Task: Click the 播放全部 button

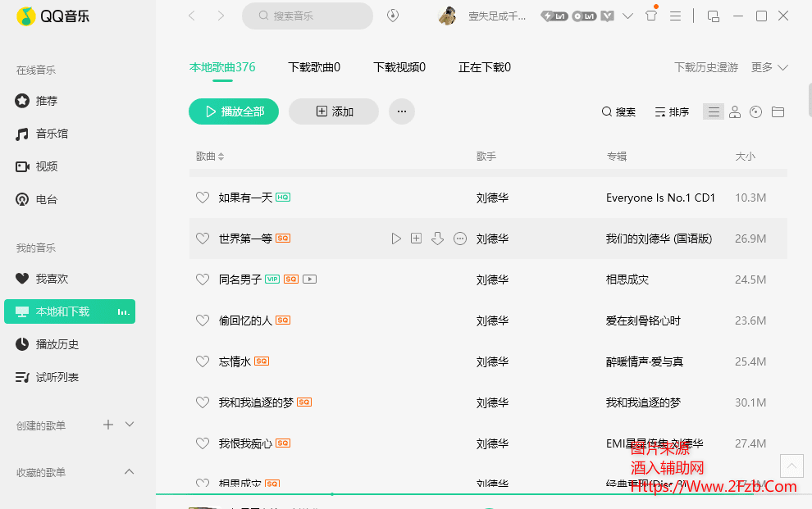Action: 234,111
